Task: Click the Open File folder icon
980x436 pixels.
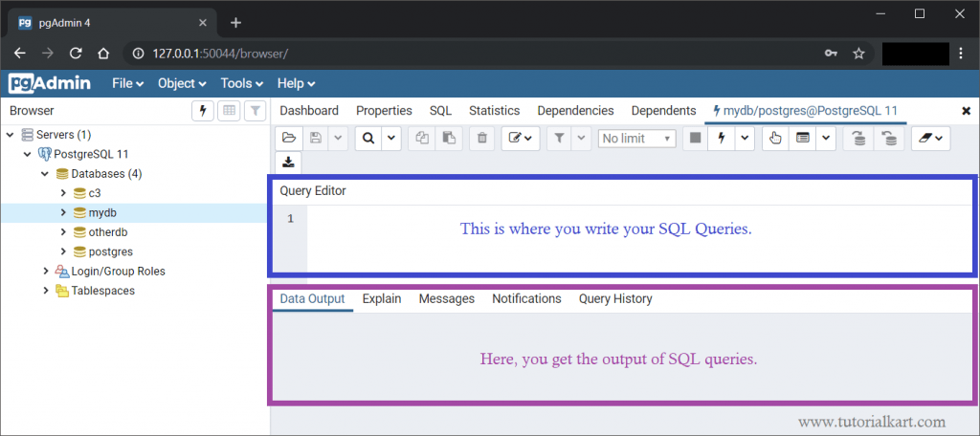Action: pyautogui.click(x=289, y=139)
